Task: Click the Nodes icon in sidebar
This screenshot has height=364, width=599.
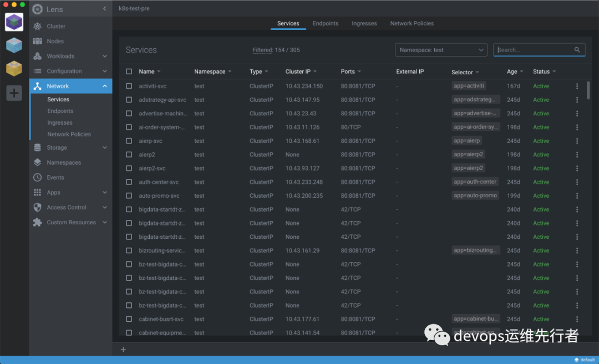Action: pyautogui.click(x=37, y=41)
